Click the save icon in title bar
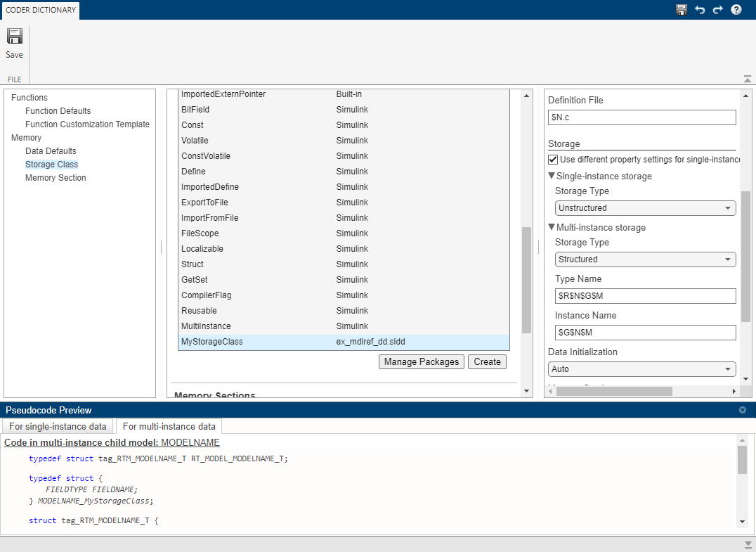Screen dimensions: 756x552 point(681,10)
